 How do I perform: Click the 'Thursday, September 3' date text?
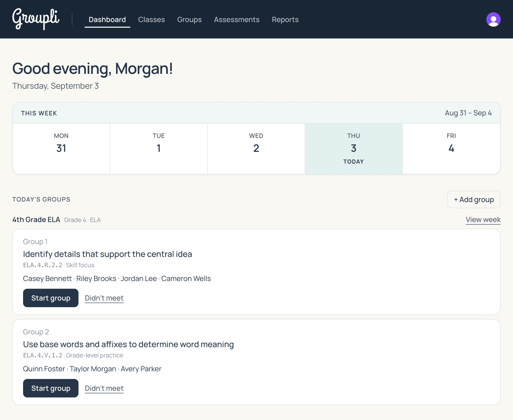(55, 86)
